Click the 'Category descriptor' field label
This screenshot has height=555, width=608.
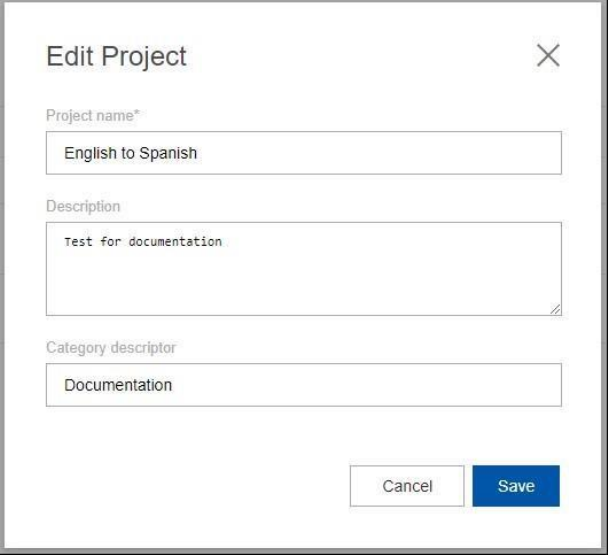pos(111,347)
